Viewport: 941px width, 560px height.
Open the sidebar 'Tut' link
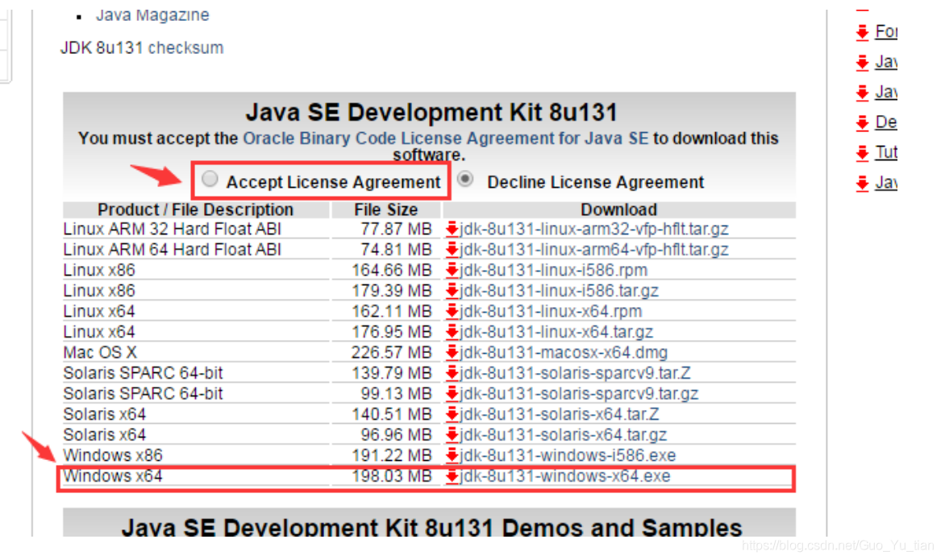click(886, 152)
